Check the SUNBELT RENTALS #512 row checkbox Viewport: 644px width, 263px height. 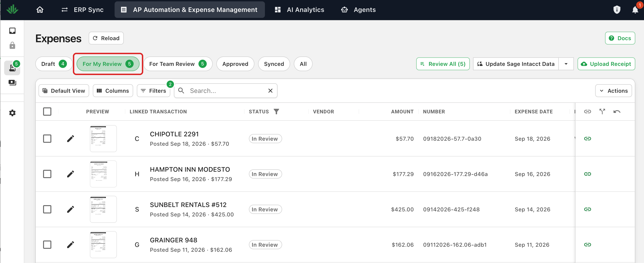[47, 209]
